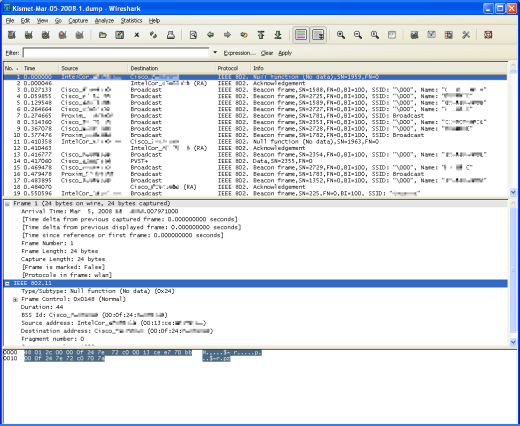Image resolution: width=520 pixels, height=426 pixels.
Task: Close this capture file X icon
Action: [137, 35]
